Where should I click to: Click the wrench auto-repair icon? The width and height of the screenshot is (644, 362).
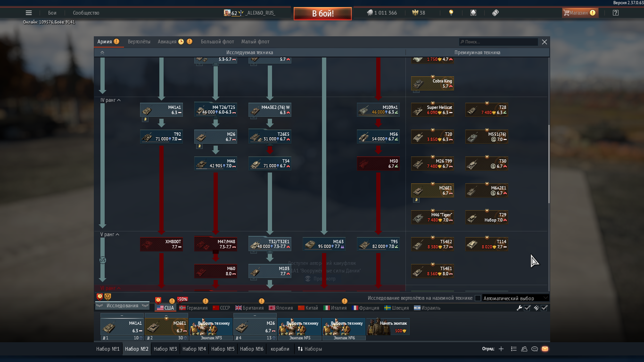[520, 308]
